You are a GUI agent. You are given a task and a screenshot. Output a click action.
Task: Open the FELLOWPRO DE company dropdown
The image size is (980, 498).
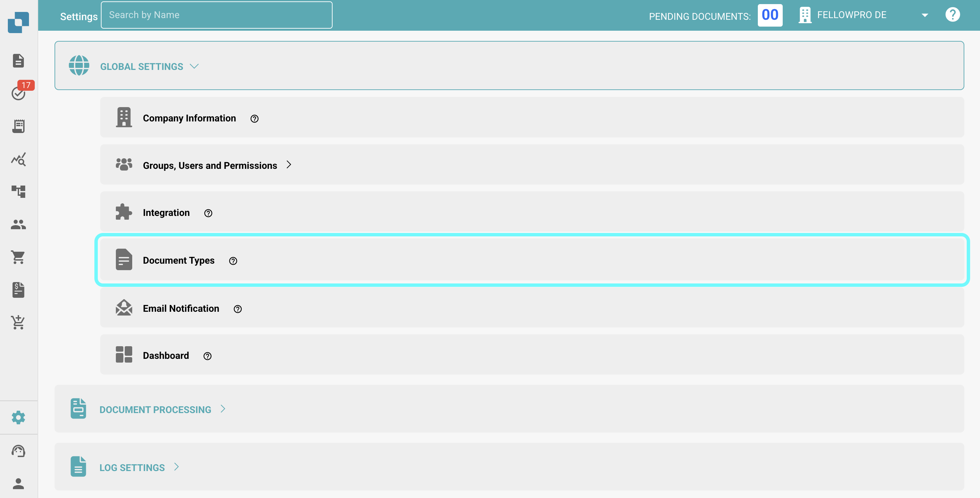tap(924, 15)
